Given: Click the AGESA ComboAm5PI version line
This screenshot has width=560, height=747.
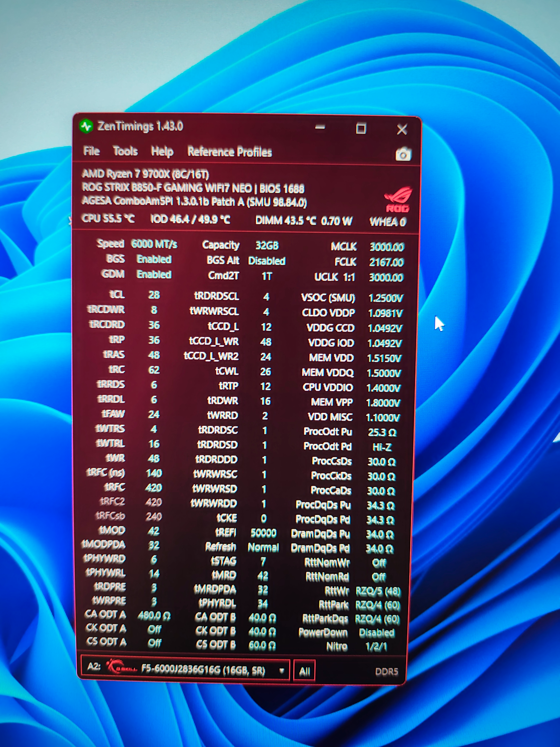Looking at the screenshot, I should [194, 202].
